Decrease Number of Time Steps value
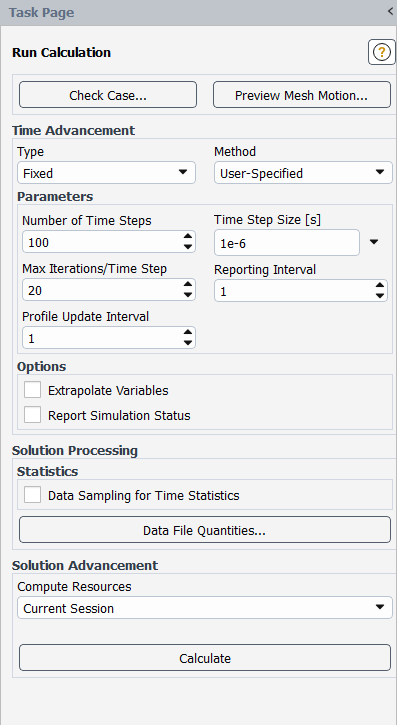The image size is (397, 725). pyautogui.click(x=188, y=247)
